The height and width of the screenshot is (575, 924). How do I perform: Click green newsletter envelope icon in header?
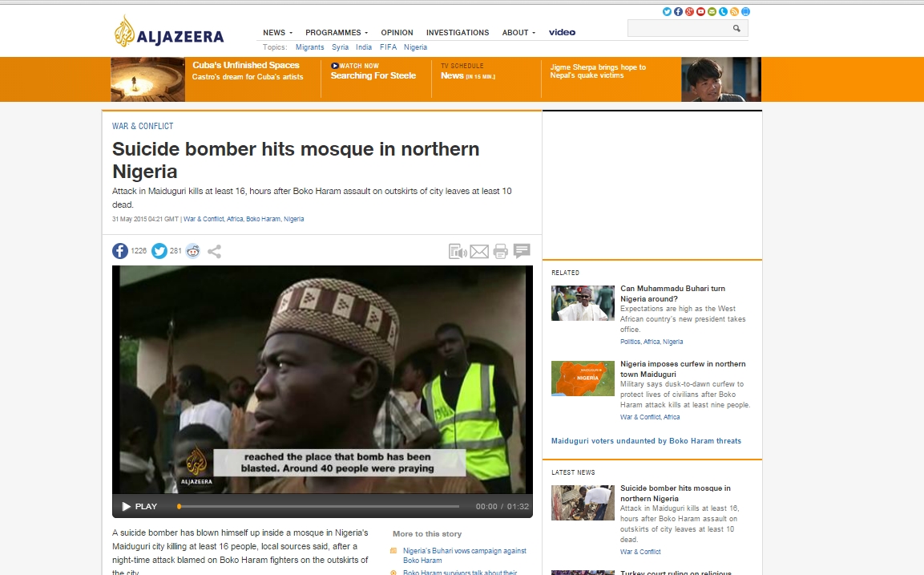coord(712,12)
